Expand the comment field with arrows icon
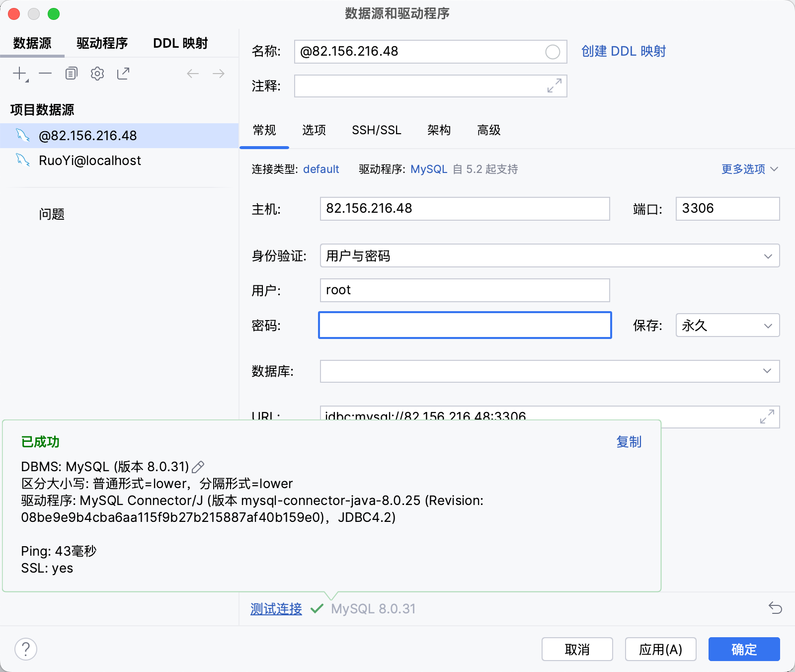Image resolution: width=795 pixels, height=672 pixels. [x=555, y=85]
